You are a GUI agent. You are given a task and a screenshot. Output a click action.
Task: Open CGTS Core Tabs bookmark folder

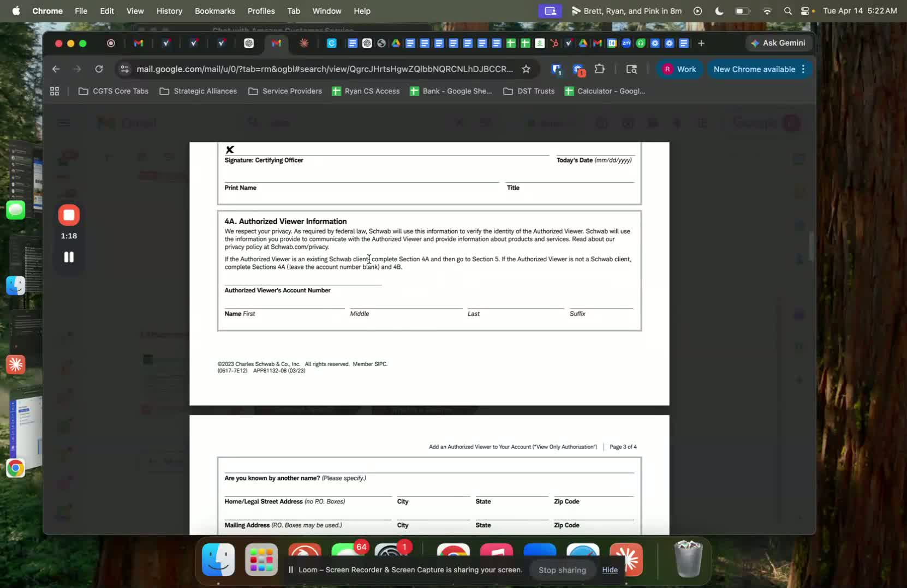(x=114, y=91)
